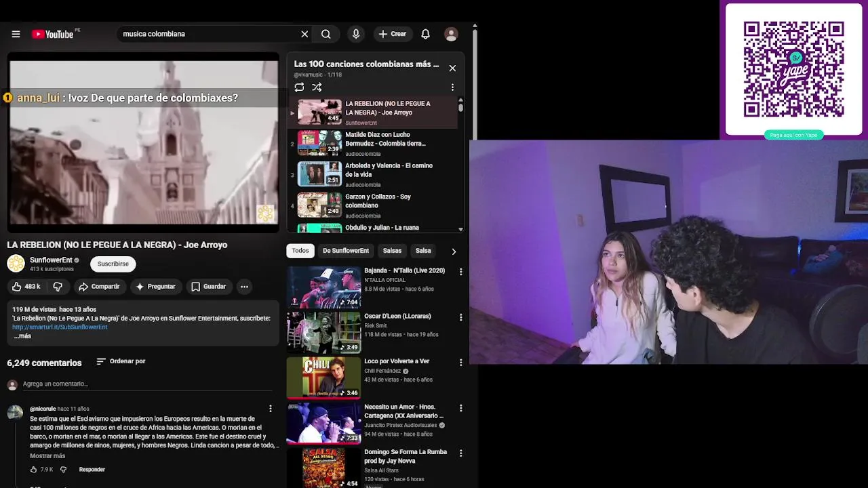Click the Agrega un comentario field

(146, 384)
